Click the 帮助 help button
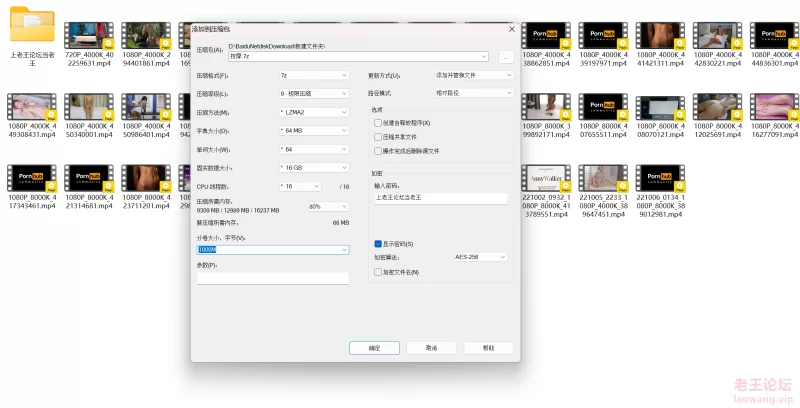Image resolution: width=800 pixels, height=408 pixels. 489,348
